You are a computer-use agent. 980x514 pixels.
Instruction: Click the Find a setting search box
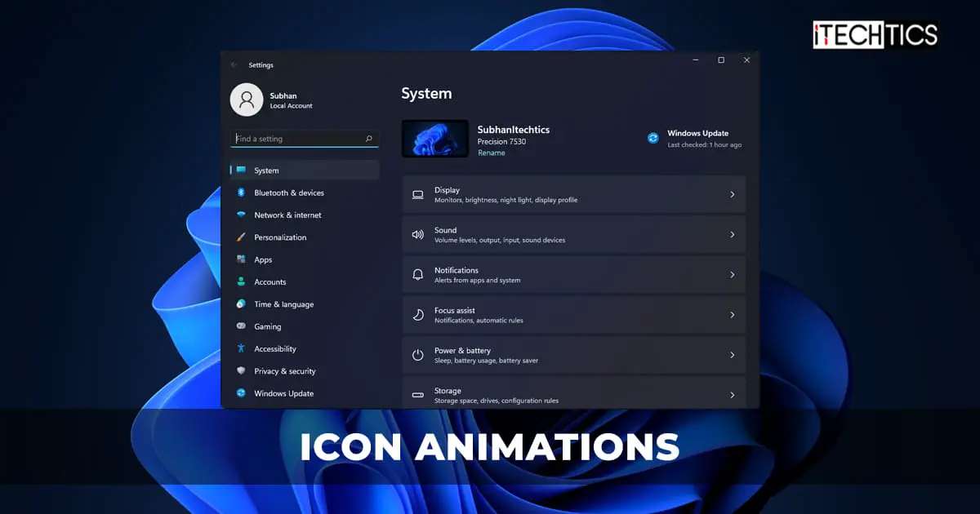tap(305, 139)
